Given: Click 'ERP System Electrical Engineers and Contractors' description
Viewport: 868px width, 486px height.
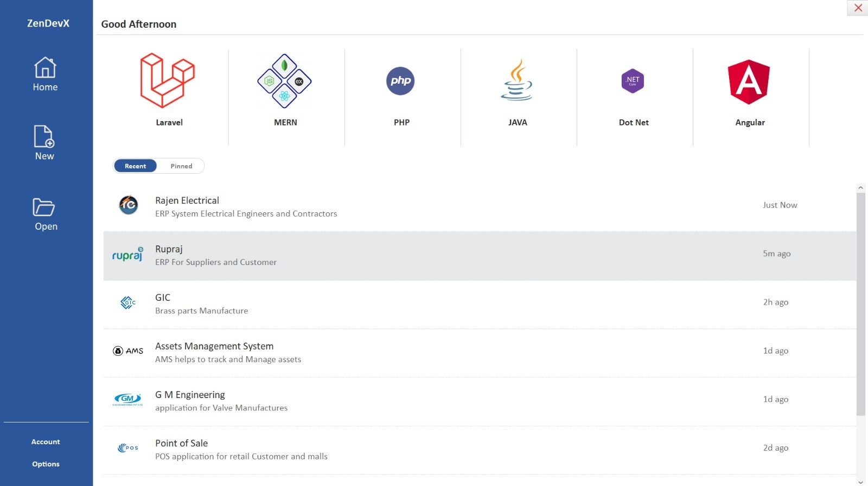Looking at the screenshot, I should pyautogui.click(x=246, y=214).
